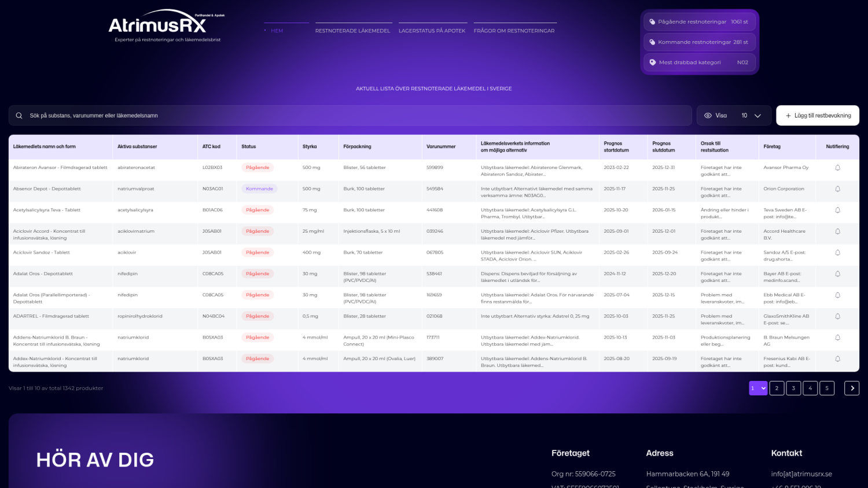868x488 pixels.
Task: Click the tag icon beside Mest drabbad kategori
Action: click(x=653, y=63)
